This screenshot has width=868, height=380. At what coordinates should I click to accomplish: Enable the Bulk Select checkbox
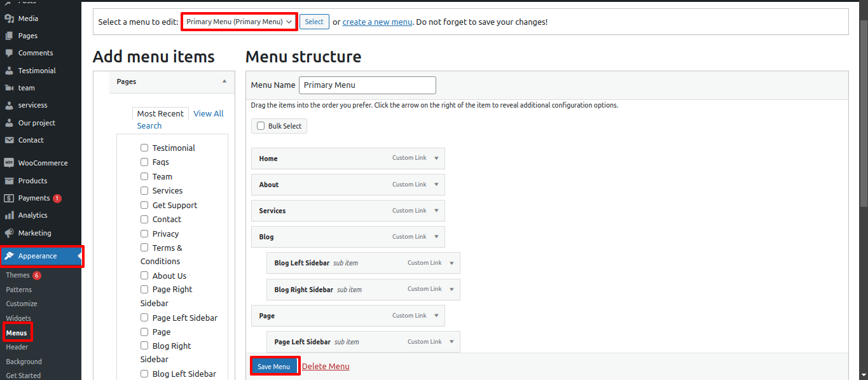[x=260, y=125]
